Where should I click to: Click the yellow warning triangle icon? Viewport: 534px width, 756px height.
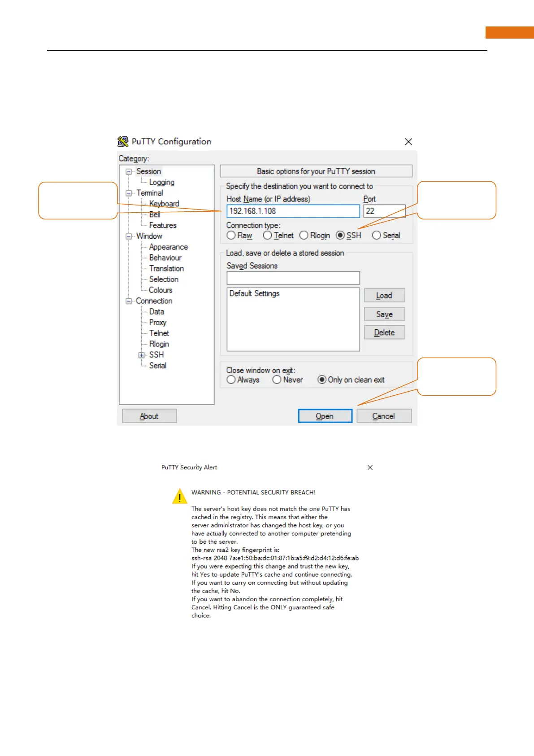[180, 496]
